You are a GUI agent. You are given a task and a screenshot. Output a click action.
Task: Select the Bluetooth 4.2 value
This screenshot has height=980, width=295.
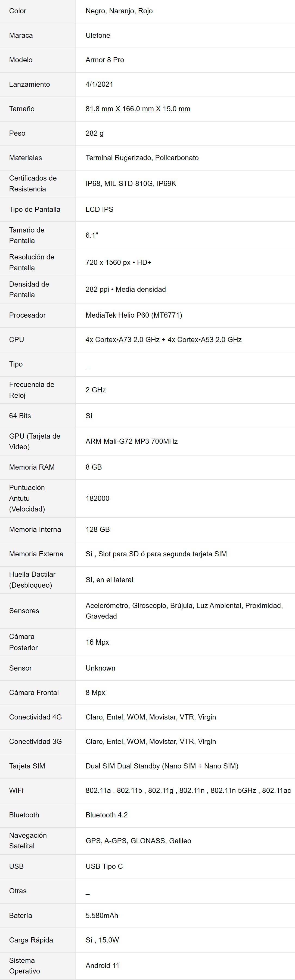[x=106, y=815]
